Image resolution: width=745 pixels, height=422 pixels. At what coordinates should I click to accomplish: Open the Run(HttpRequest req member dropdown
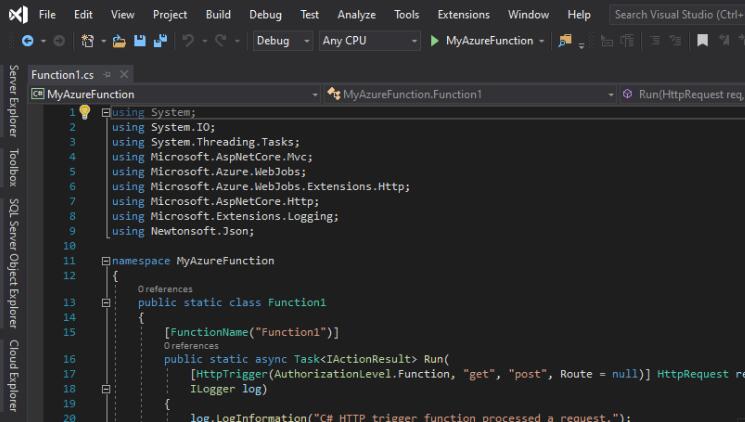click(x=683, y=95)
